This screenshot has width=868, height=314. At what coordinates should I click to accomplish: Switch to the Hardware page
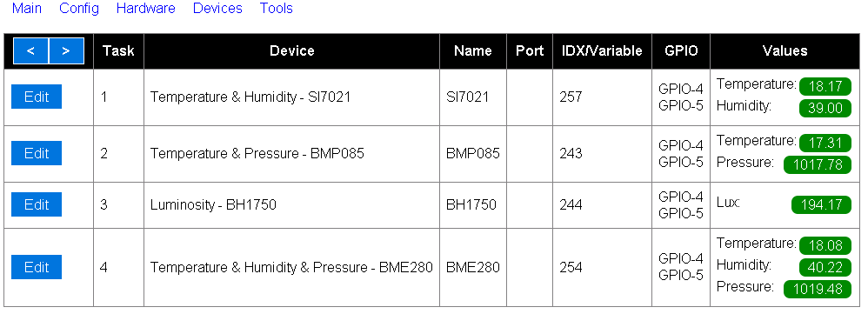pos(145,9)
